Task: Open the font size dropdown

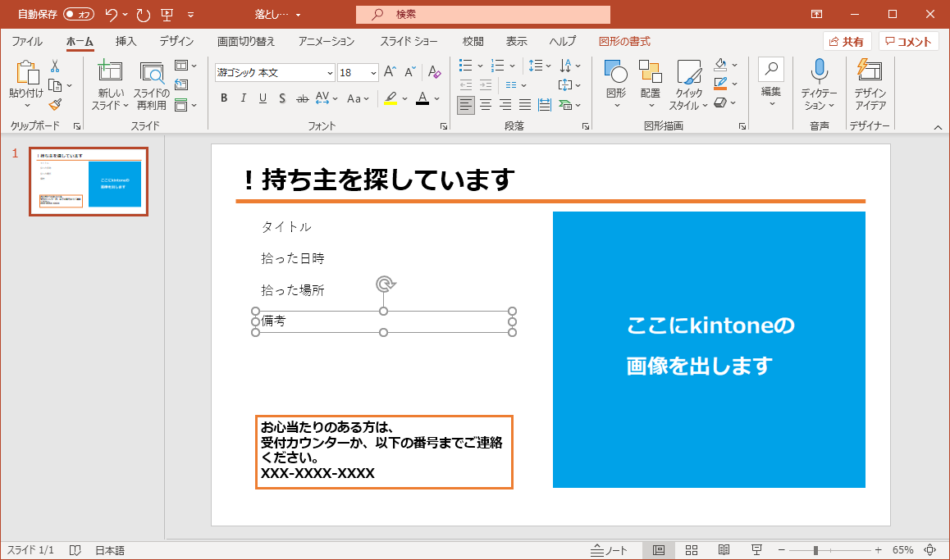Action: click(373, 73)
